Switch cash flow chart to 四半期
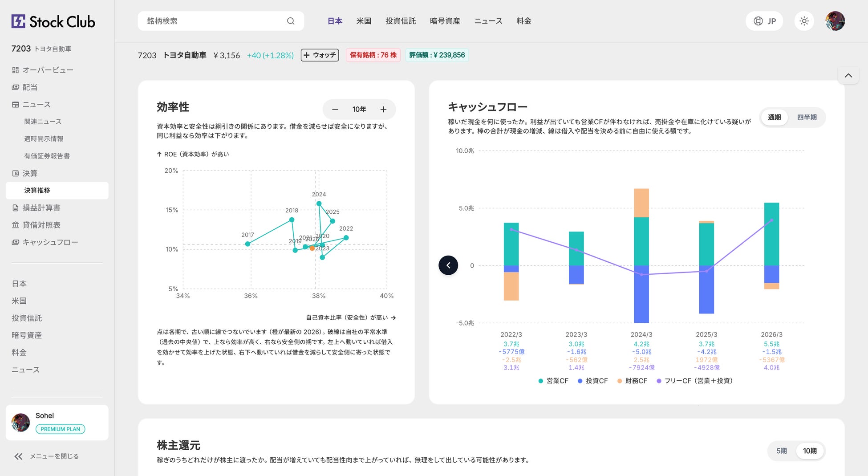This screenshot has height=476, width=868. (x=807, y=117)
